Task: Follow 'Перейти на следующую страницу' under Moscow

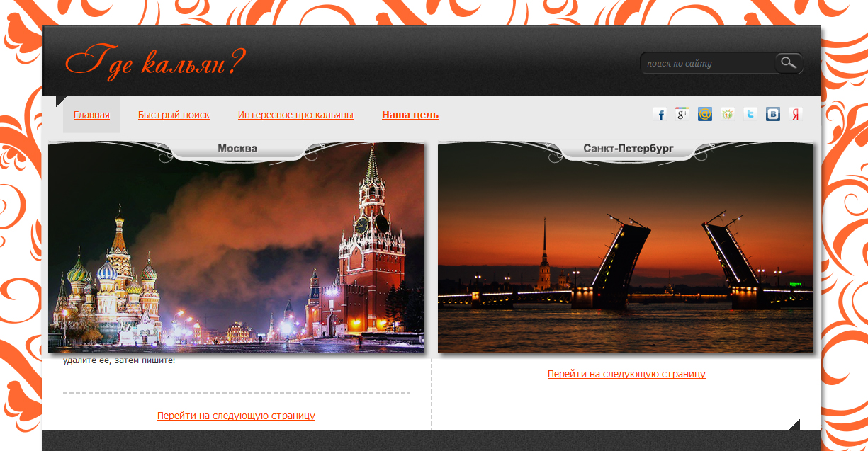Action: [236, 416]
